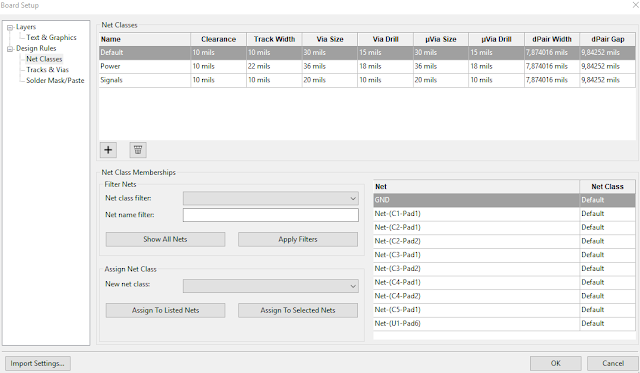Select Power row dPair Width cell
Screen dimensions: 640x373
tap(552, 67)
